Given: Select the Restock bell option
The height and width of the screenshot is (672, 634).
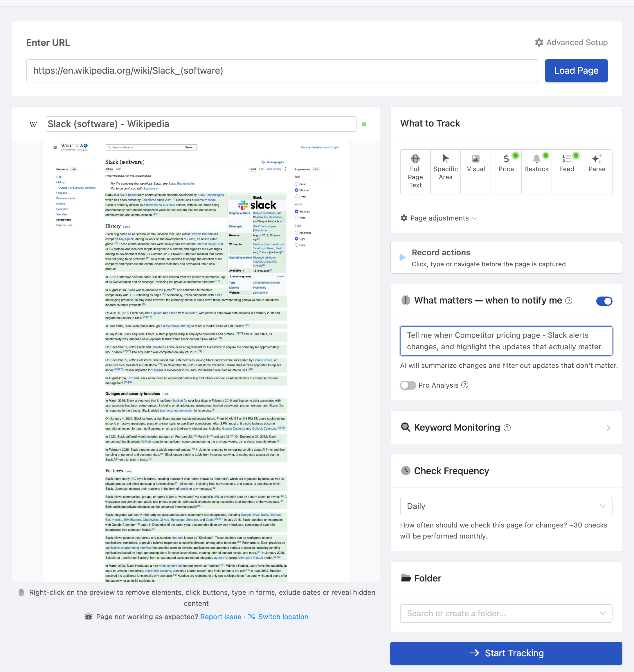Looking at the screenshot, I should click(537, 172).
